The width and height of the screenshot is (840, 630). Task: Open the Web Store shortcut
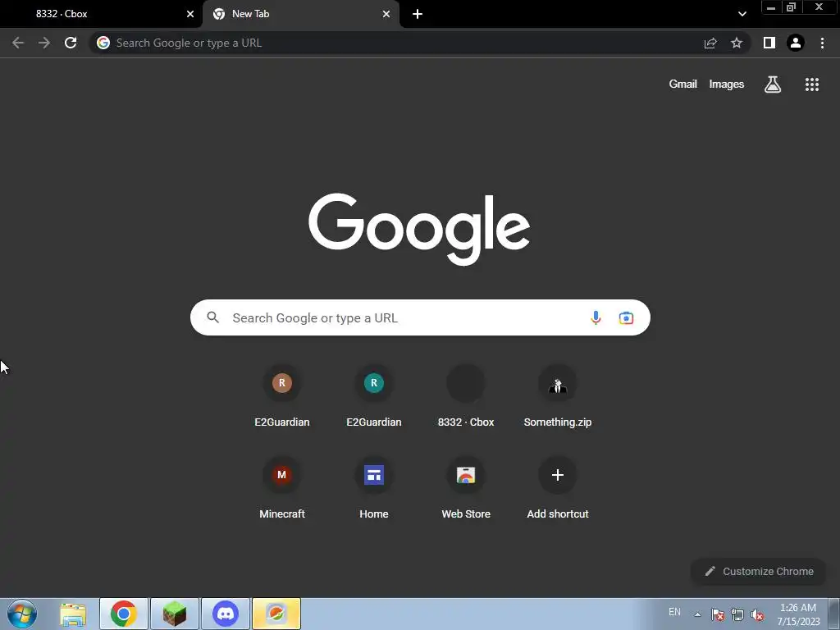pyautogui.click(x=466, y=488)
